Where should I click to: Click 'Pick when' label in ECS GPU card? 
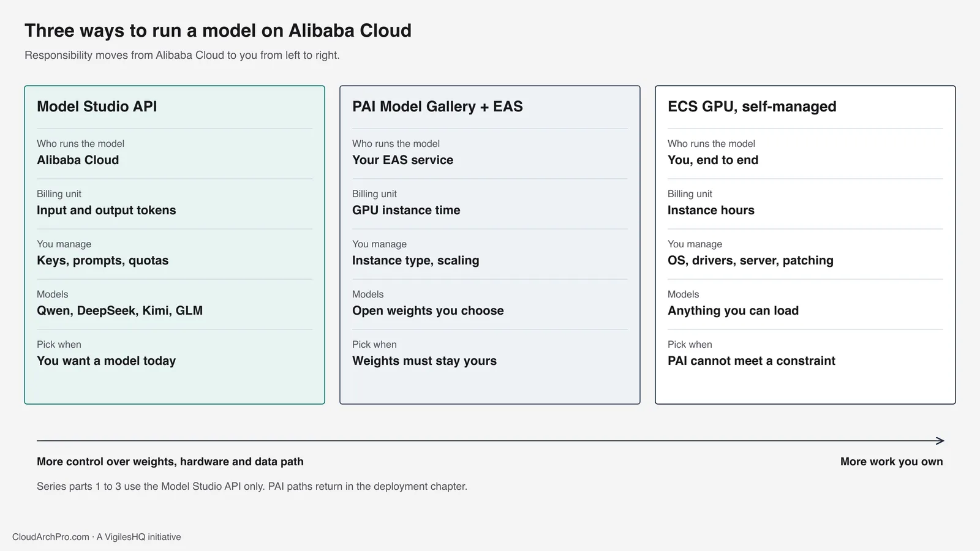pyautogui.click(x=690, y=344)
